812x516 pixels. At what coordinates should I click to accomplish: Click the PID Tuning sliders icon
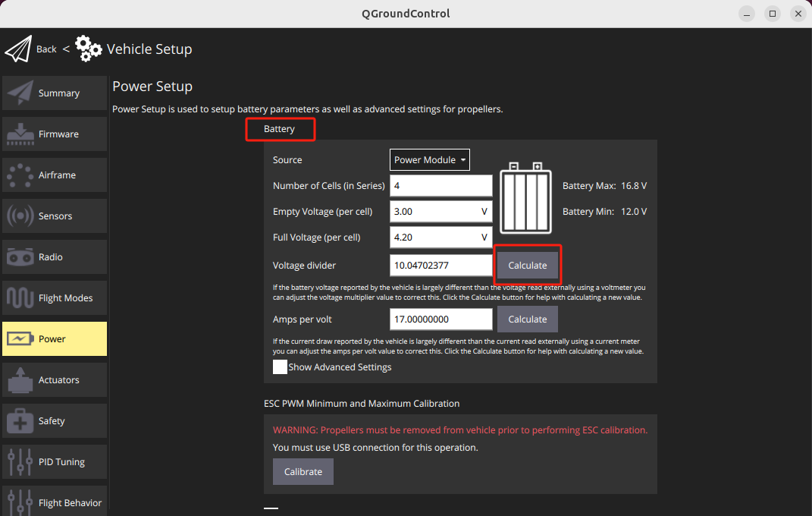[20, 461]
